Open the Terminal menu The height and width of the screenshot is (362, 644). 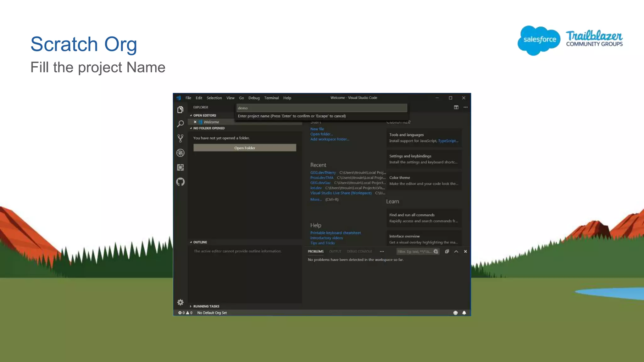coord(271,98)
